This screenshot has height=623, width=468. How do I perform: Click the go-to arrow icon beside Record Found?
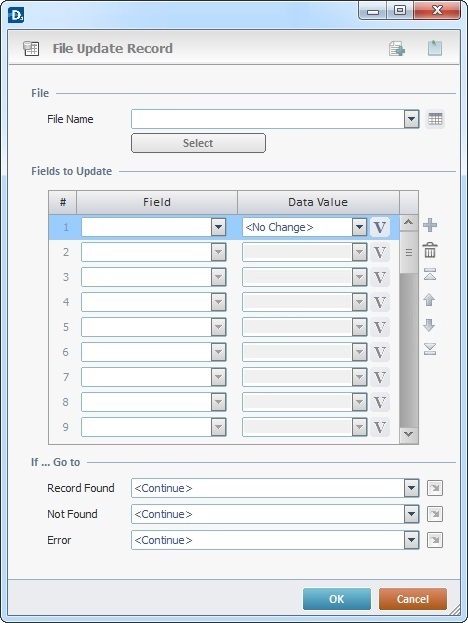tap(435, 488)
